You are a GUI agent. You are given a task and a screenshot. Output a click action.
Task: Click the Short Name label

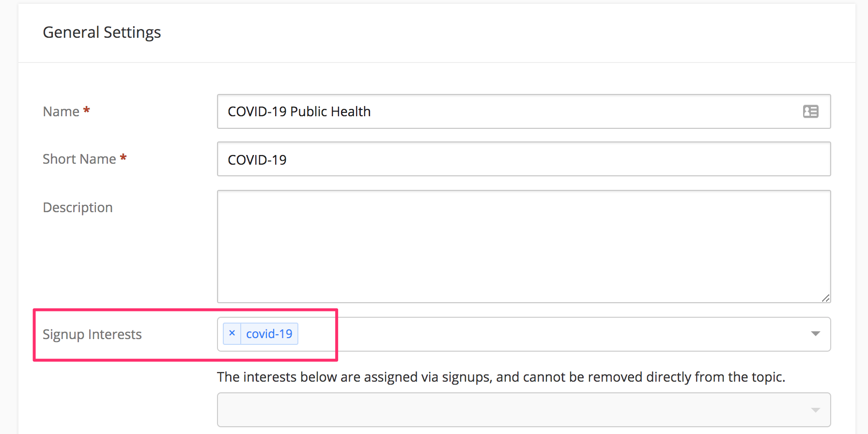click(79, 158)
